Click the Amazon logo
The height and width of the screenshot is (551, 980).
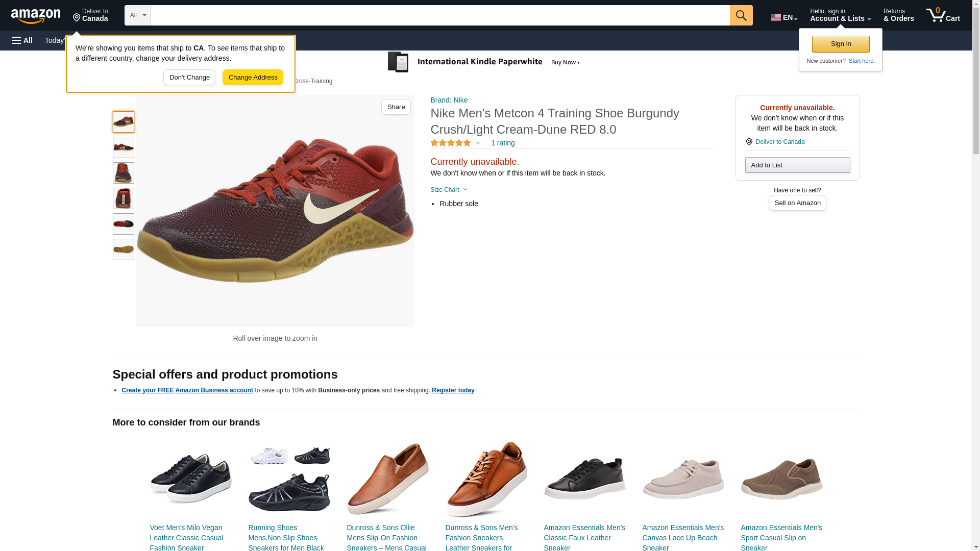(x=36, y=16)
